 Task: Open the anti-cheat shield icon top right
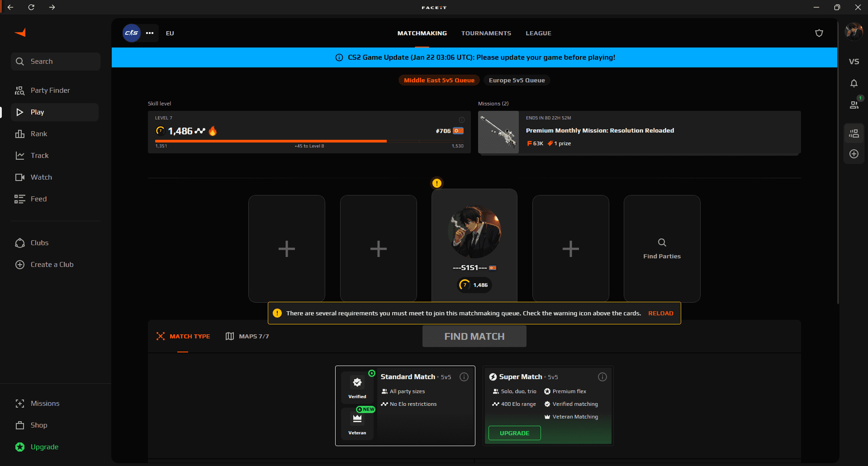point(819,33)
